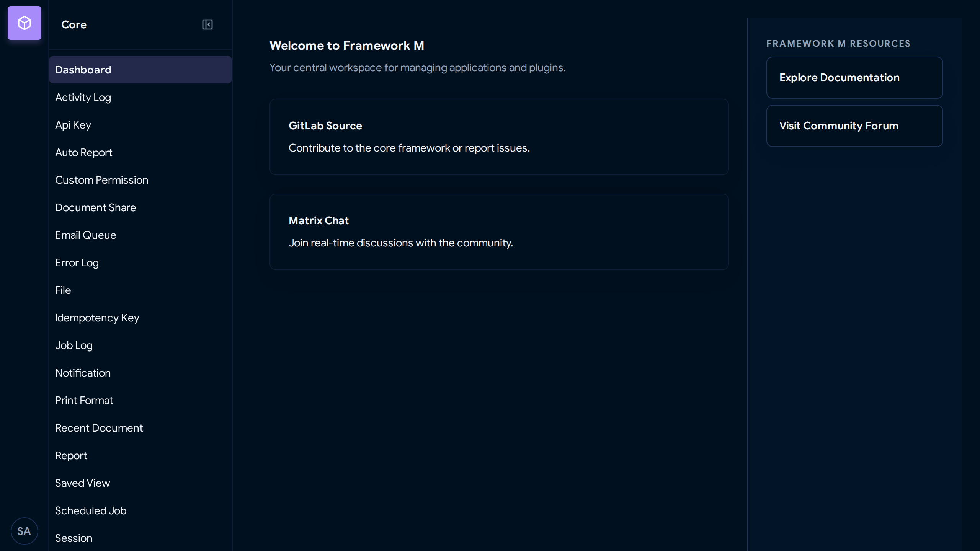The width and height of the screenshot is (980, 551).
Task: Click 'Your central workspace' subtitle text
Action: pyautogui.click(x=418, y=68)
